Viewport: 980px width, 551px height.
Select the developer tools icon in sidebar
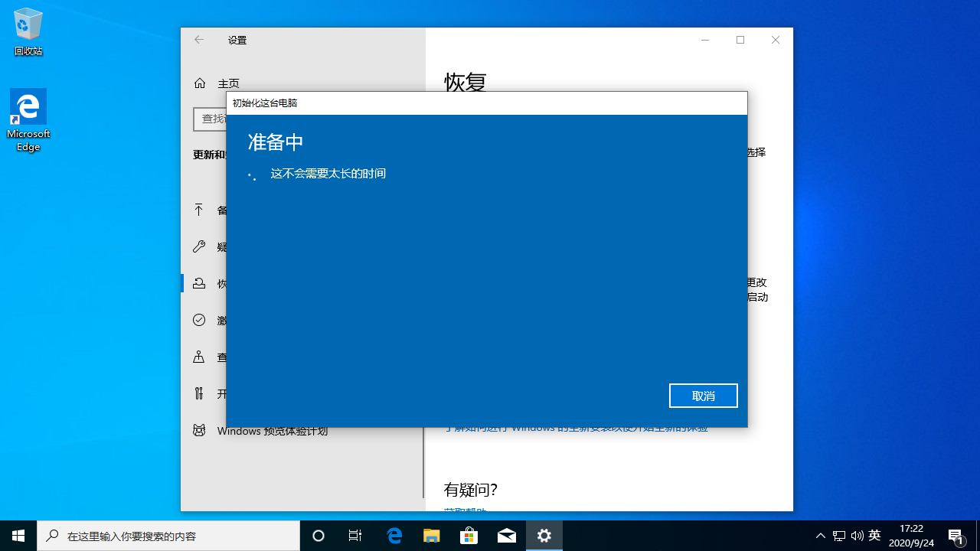199,393
